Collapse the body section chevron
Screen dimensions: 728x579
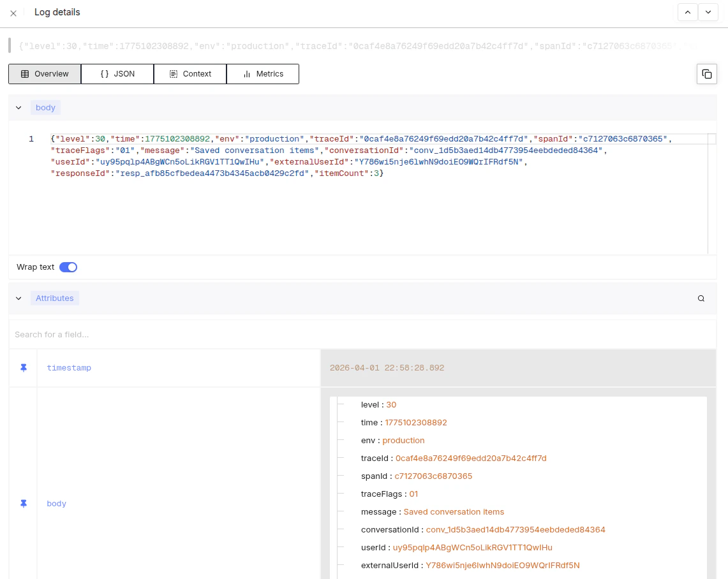point(19,108)
